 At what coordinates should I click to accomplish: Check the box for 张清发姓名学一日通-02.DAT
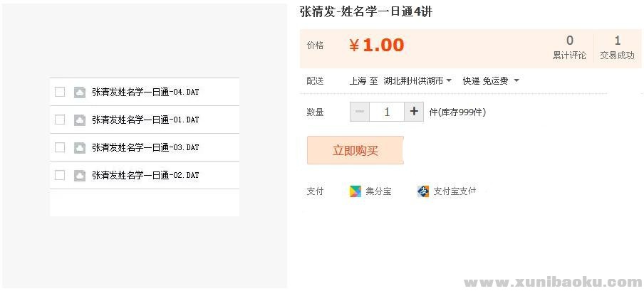60,175
